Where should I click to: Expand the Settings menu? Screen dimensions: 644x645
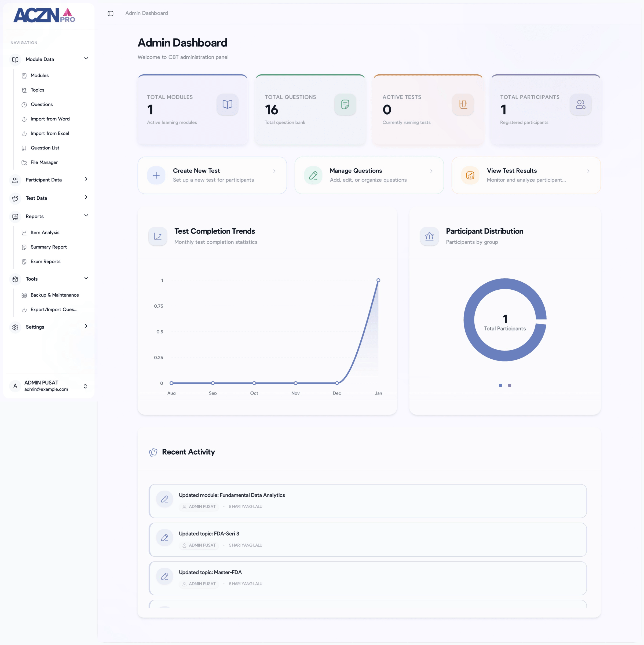click(86, 326)
